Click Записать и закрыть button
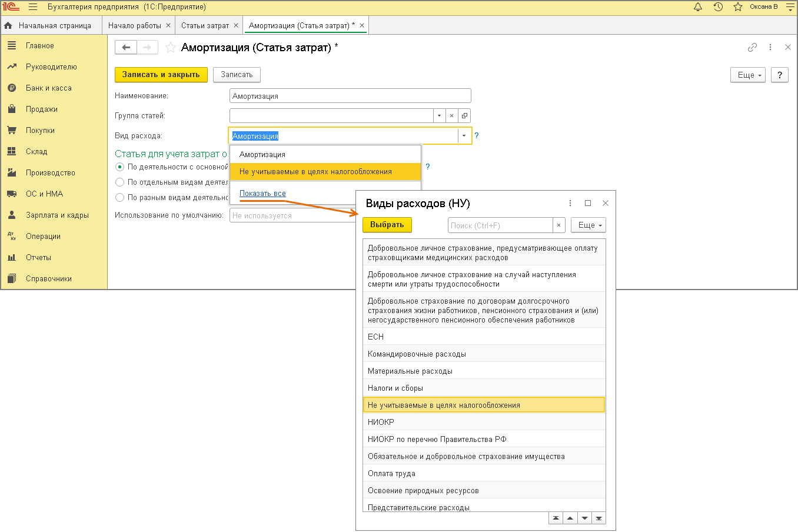Viewport: 798px width, 532px height. coord(161,75)
